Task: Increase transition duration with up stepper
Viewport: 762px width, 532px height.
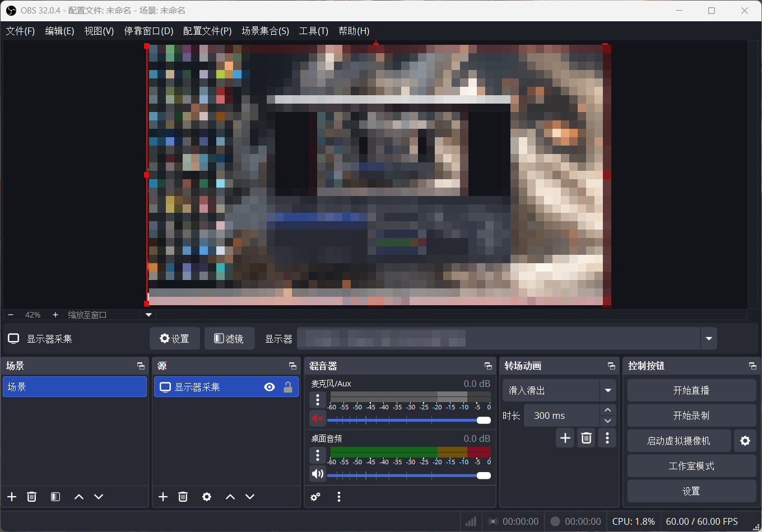Action: pos(607,410)
